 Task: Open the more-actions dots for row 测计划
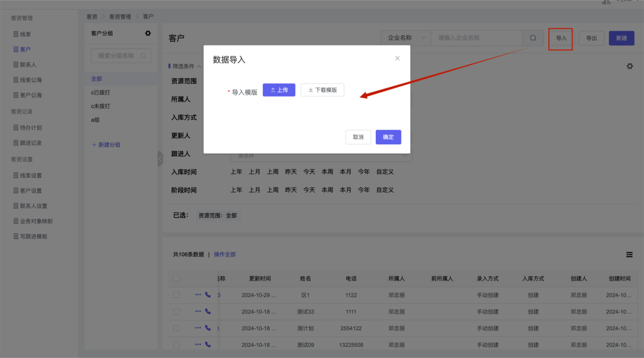coord(198,328)
